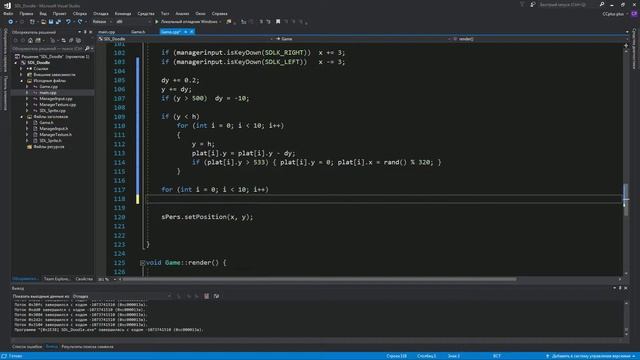Viewport: 640px width, 360px height.
Task: Open the Правка menu
Action: tap(26, 13)
